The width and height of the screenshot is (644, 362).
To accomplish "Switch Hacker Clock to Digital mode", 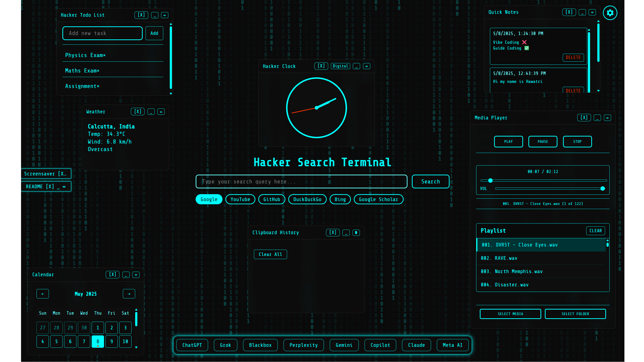I will click(341, 66).
